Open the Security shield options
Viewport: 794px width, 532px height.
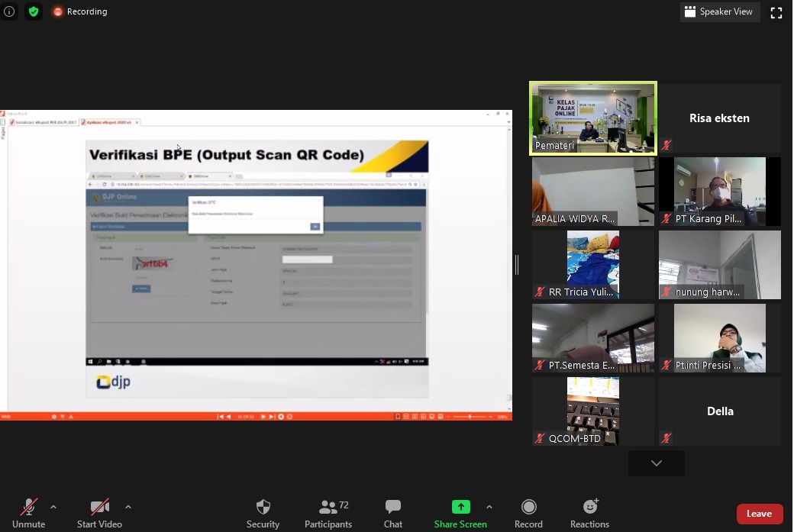point(263,513)
